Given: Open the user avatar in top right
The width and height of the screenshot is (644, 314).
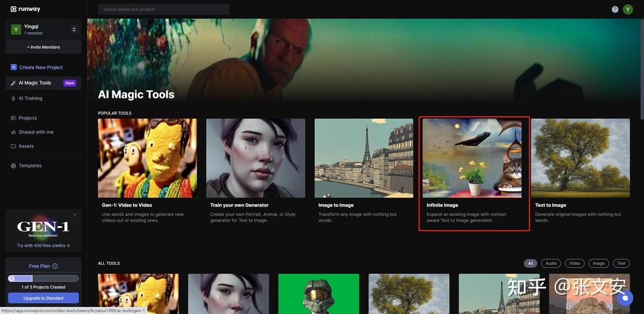Looking at the screenshot, I should [x=628, y=9].
